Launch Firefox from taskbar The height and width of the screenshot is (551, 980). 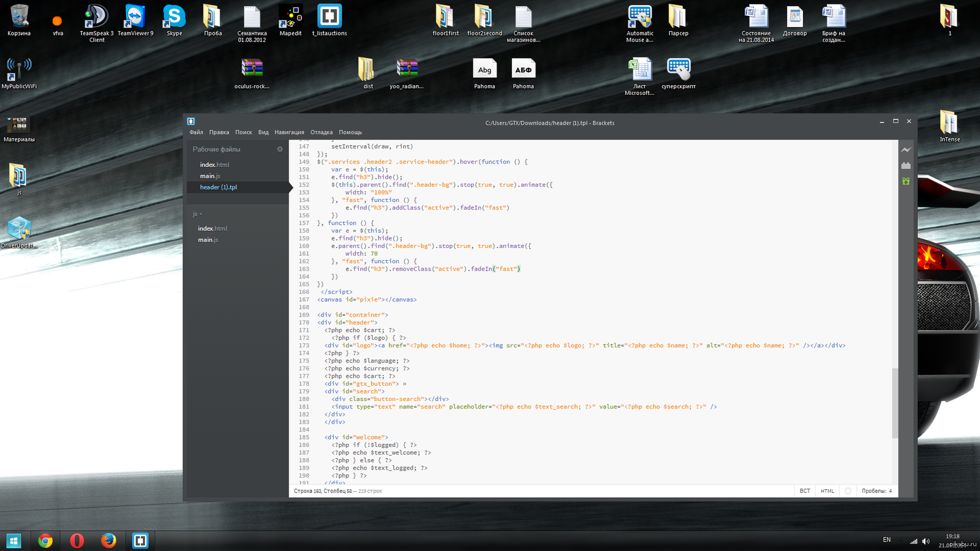click(108, 541)
